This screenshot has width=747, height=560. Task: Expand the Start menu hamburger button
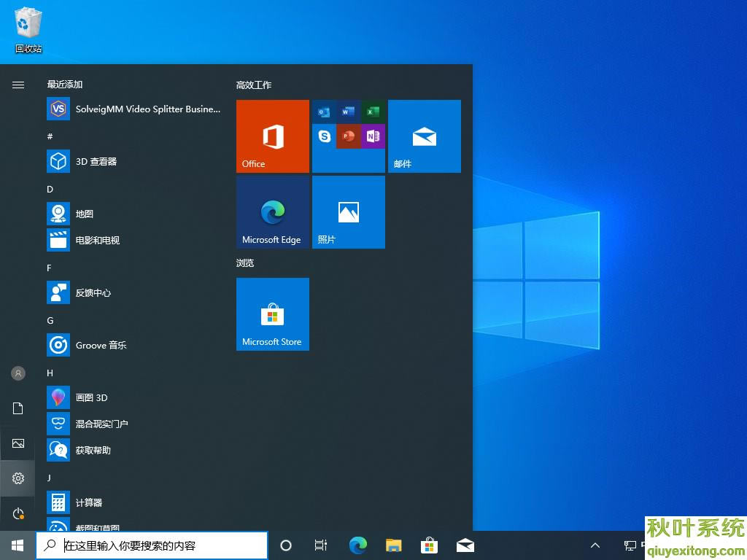coord(18,85)
